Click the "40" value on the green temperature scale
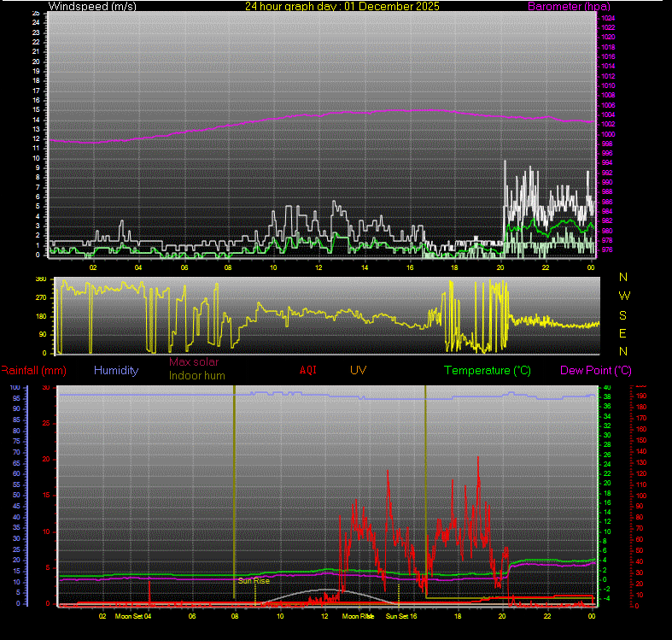Viewport: 672px width, 640px height. pos(607,387)
